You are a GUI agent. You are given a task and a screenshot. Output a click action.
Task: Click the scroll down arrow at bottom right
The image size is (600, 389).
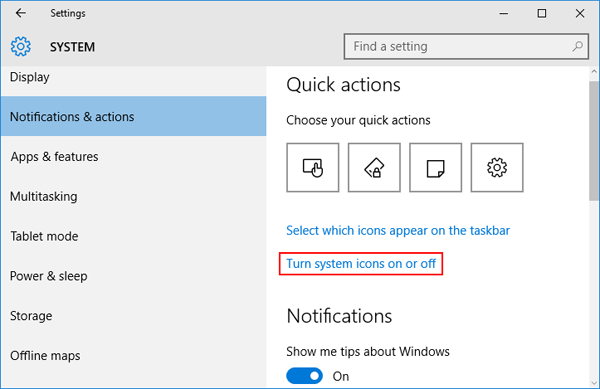pyautogui.click(x=594, y=383)
